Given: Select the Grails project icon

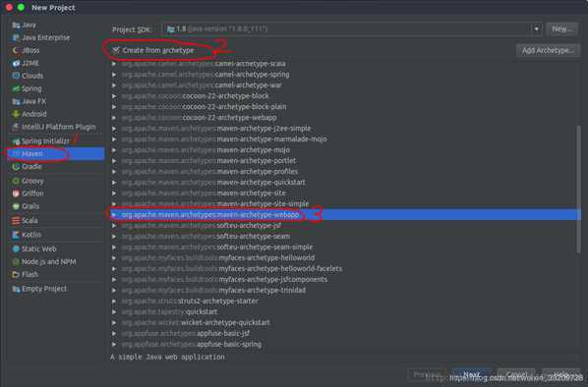Looking at the screenshot, I should tap(16, 206).
